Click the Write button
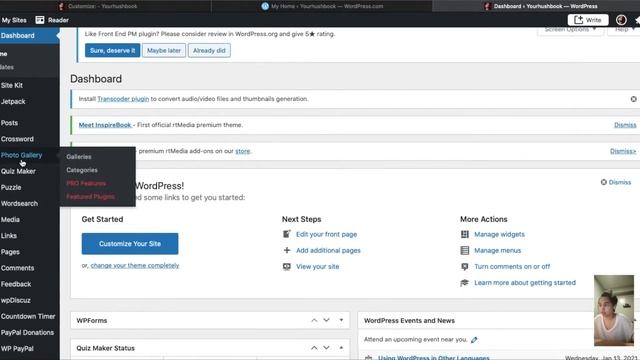Screen dimensions: 640x360 tap(588, 20)
